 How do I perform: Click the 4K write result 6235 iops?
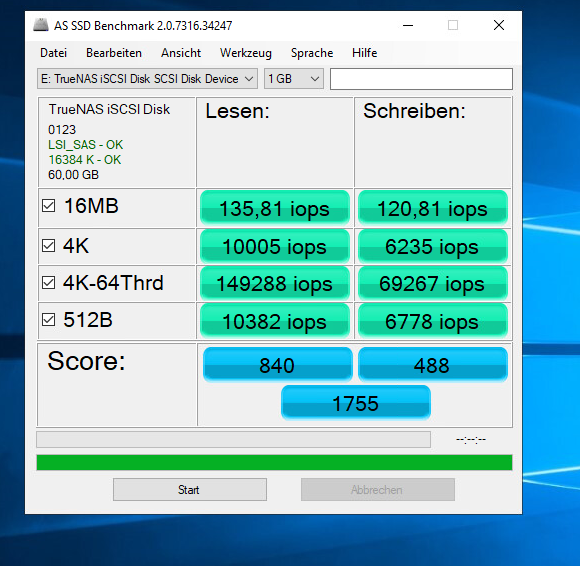[x=432, y=246]
